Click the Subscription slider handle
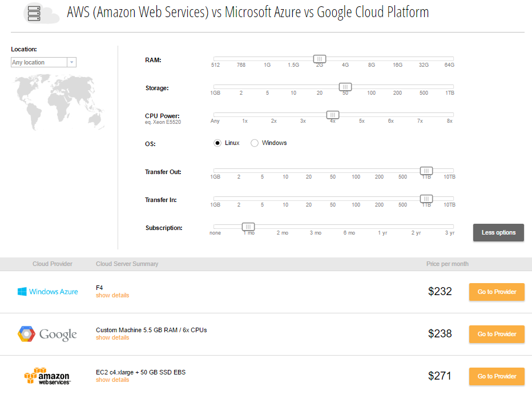This screenshot has width=532, height=395. 248,227
